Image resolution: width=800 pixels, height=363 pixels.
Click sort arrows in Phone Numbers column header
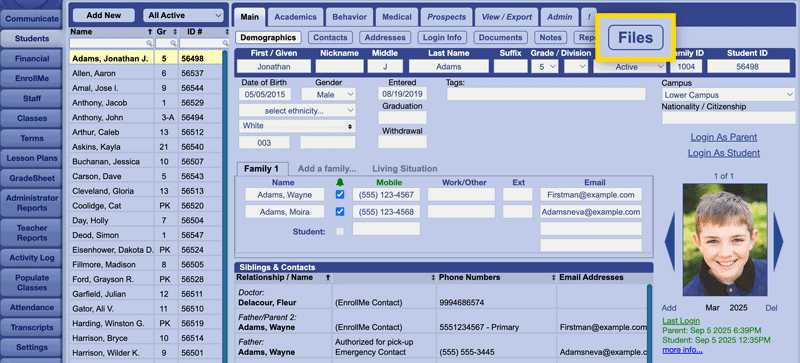[553, 277]
